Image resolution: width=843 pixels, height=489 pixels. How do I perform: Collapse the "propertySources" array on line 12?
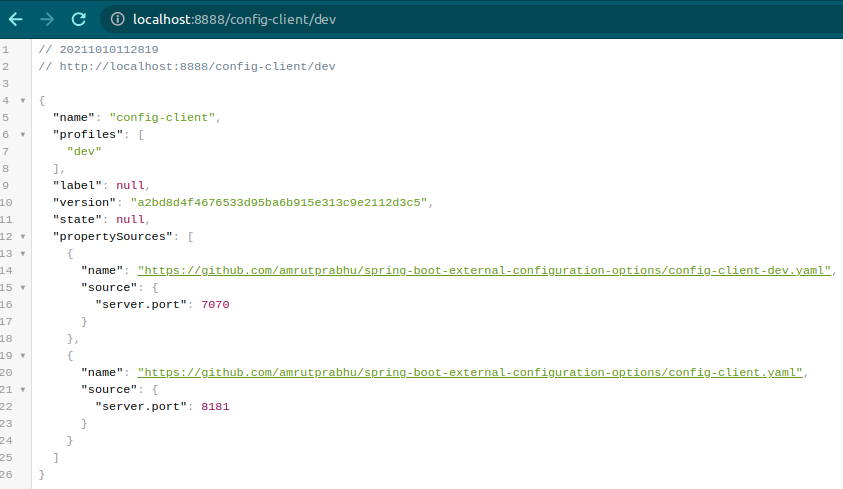coord(23,236)
